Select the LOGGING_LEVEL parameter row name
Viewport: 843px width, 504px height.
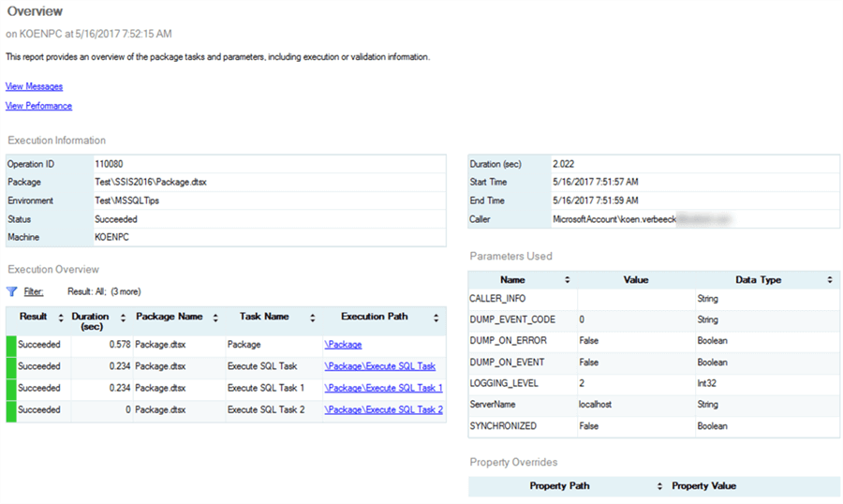pos(503,383)
